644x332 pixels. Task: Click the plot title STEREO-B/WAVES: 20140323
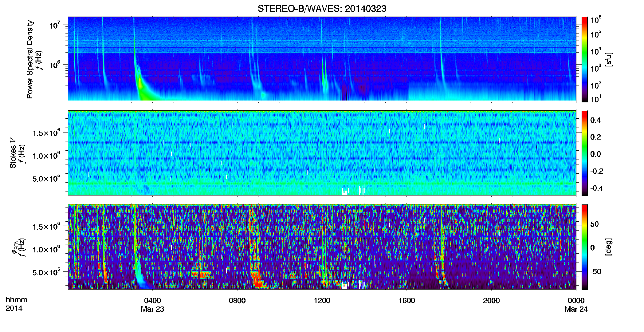click(x=322, y=9)
